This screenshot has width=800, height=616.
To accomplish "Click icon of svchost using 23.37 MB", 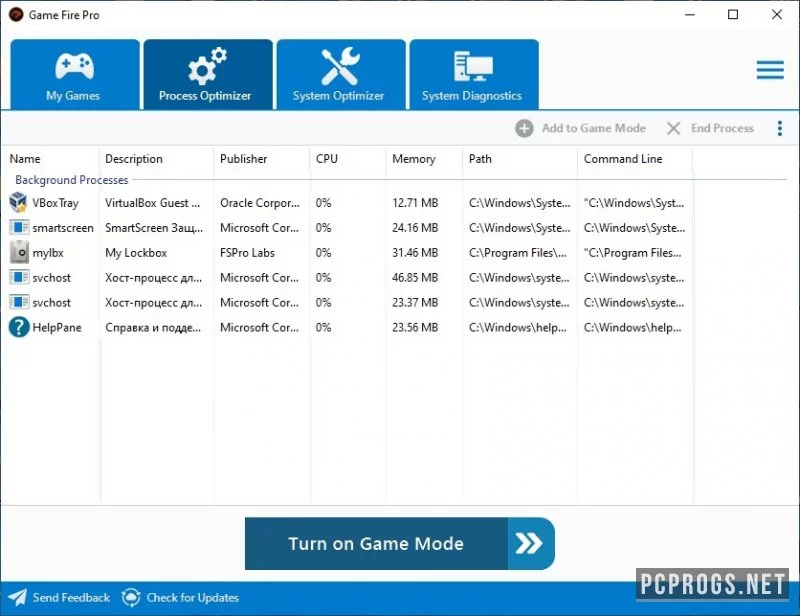I will (19, 302).
